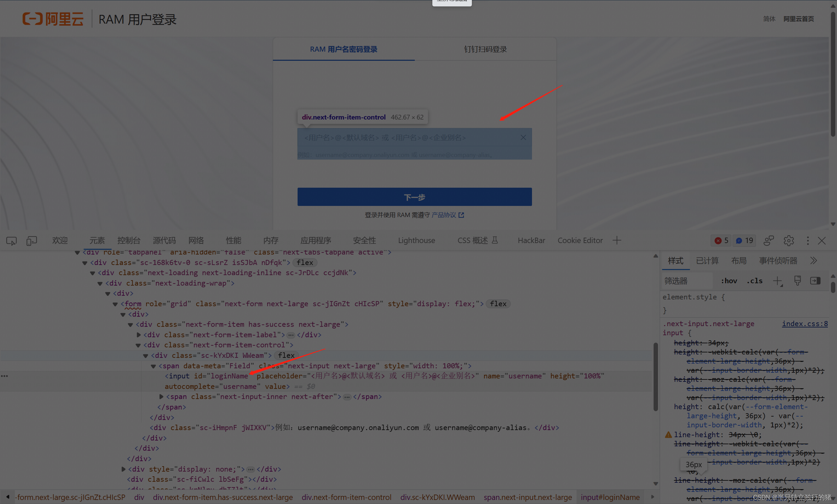
Task: Show more style pane tabs chevron
Action: tap(813, 261)
